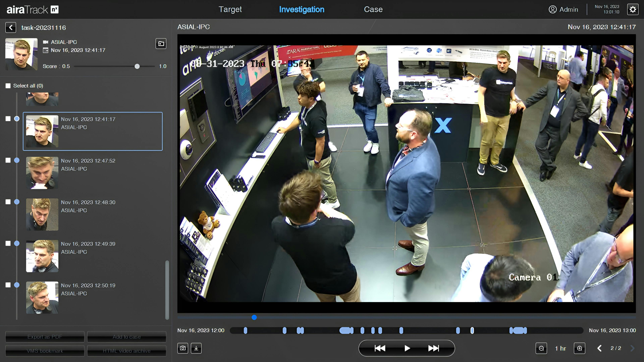Switch to the Case tab

tap(373, 9)
